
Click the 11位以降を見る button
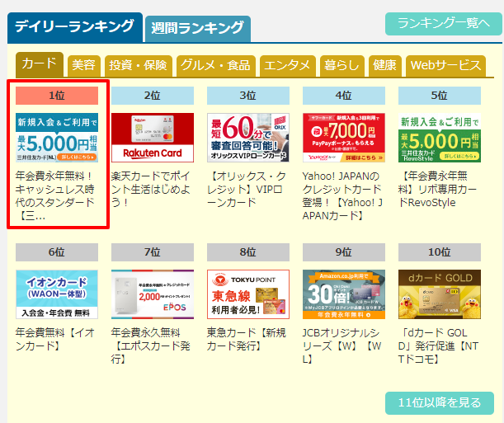click(440, 402)
